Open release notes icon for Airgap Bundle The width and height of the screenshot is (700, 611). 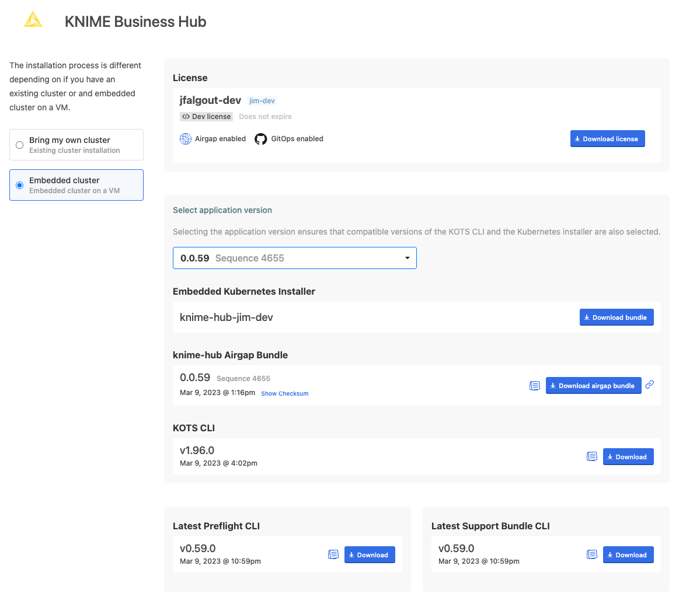[x=534, y=386]
